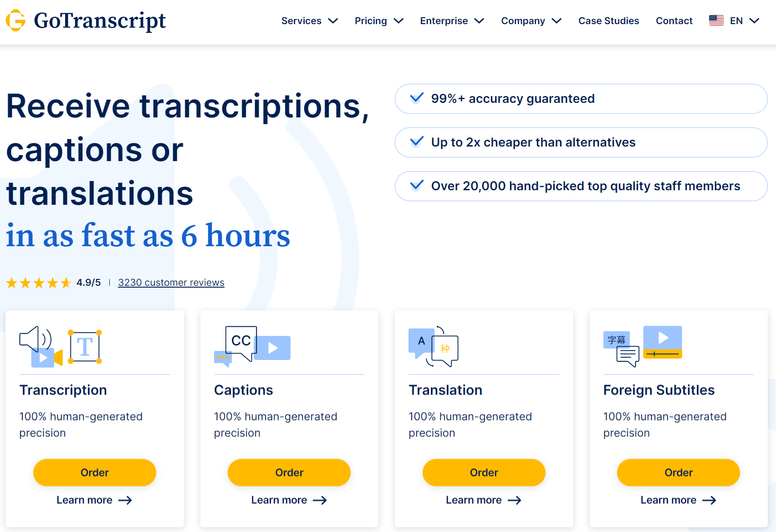Click the Learn more arrow under Transcription
The height and width of the screenshot is (532, 776).
click(x=125, y=500)
